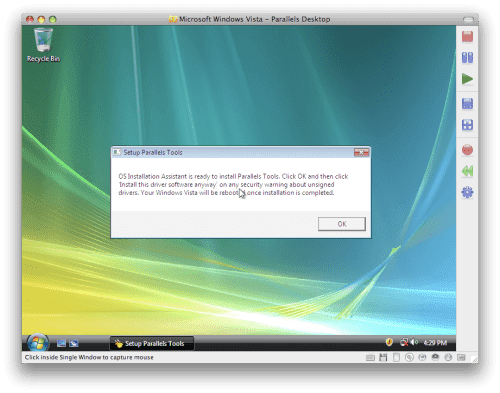Open the blue gear configuration icon
This screenshot has width=500, height=393.
(x=467, y=192)
